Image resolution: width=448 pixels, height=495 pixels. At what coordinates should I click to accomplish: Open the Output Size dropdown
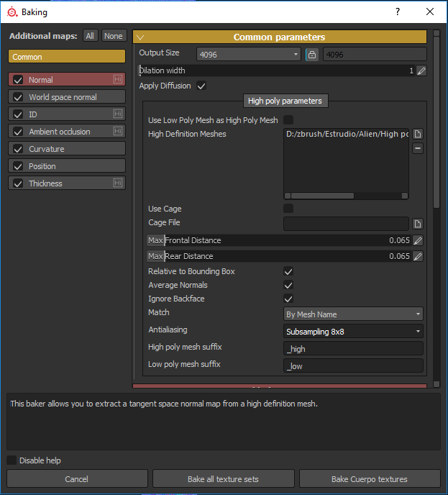click(x=249, y=54)
